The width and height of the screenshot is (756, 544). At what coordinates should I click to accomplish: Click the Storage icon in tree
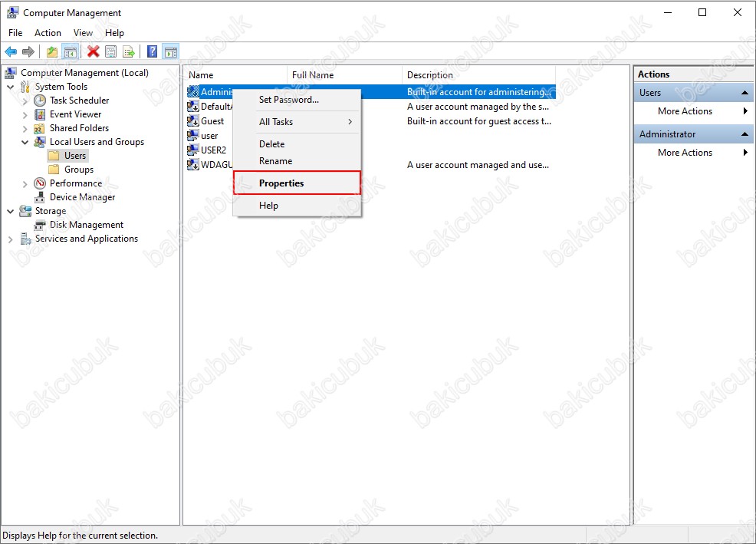click(x=25, y=211)
